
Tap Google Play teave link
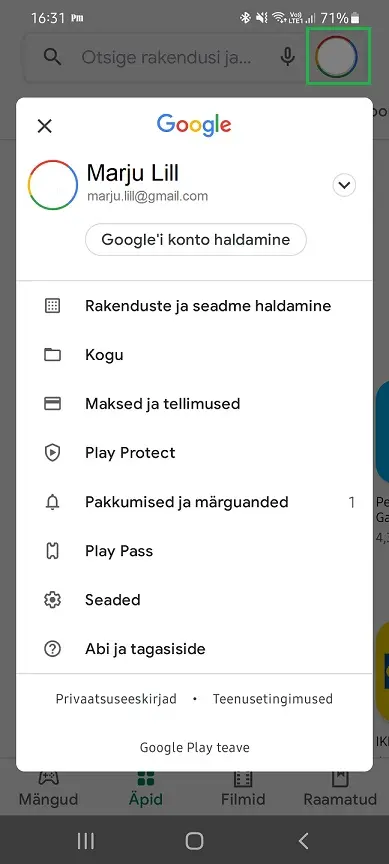coord(194,748)
